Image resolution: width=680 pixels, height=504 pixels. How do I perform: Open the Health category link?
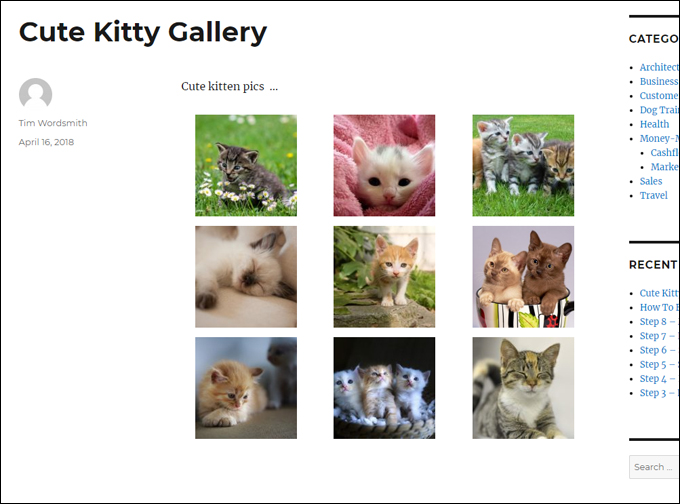[654, 124]
